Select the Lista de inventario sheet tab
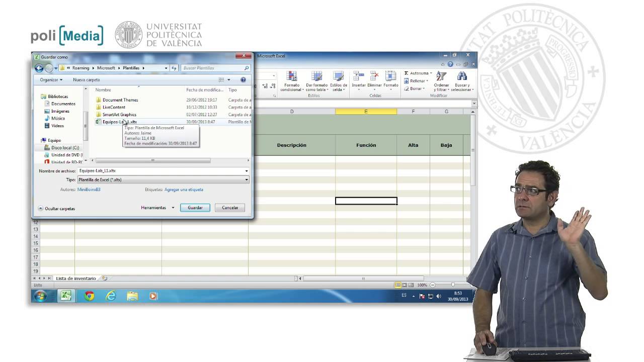644x362 pixels. point(75,279)
